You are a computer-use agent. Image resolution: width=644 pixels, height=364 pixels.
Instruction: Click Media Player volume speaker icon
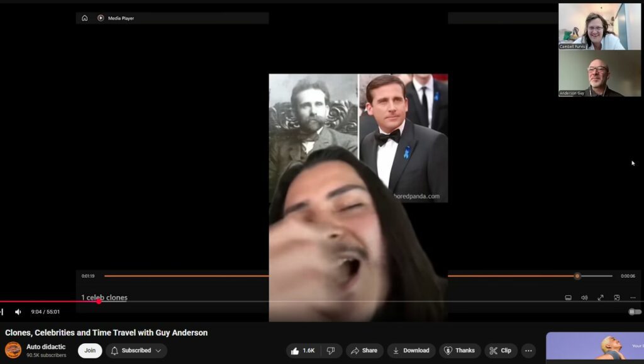point(584,297)
